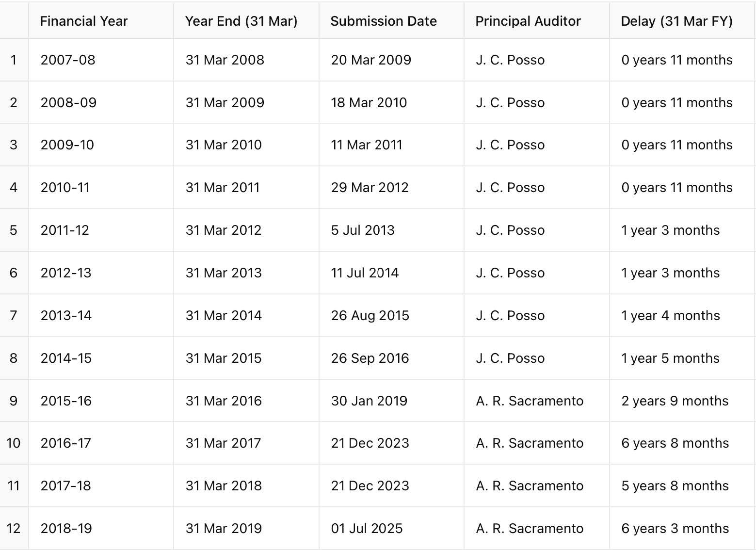Screen dimensions: 756x550
Task: Click the 6 years 3 months delay cell
Action: (675, 529)
